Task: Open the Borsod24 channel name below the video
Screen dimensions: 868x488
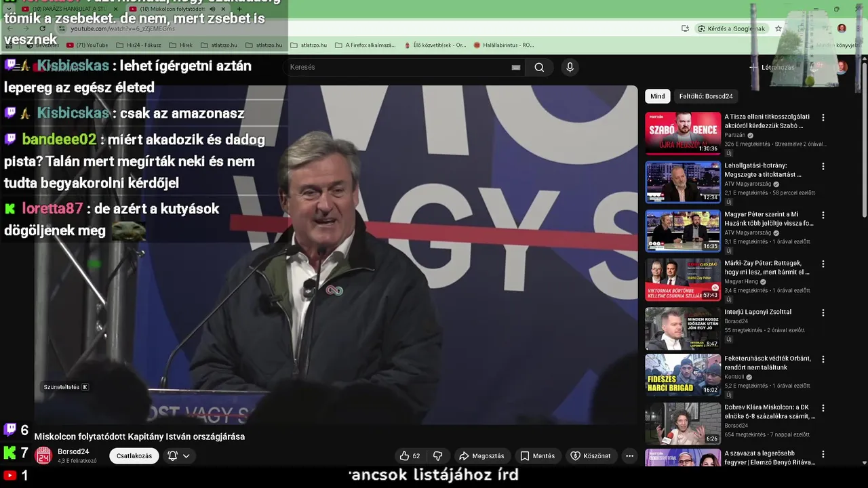Action: point(73,451)
